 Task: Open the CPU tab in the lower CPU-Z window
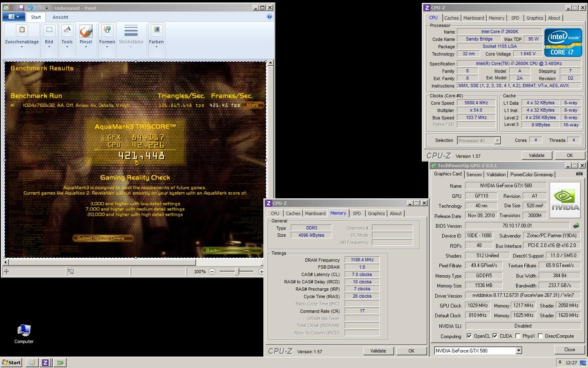click(275, 213)
